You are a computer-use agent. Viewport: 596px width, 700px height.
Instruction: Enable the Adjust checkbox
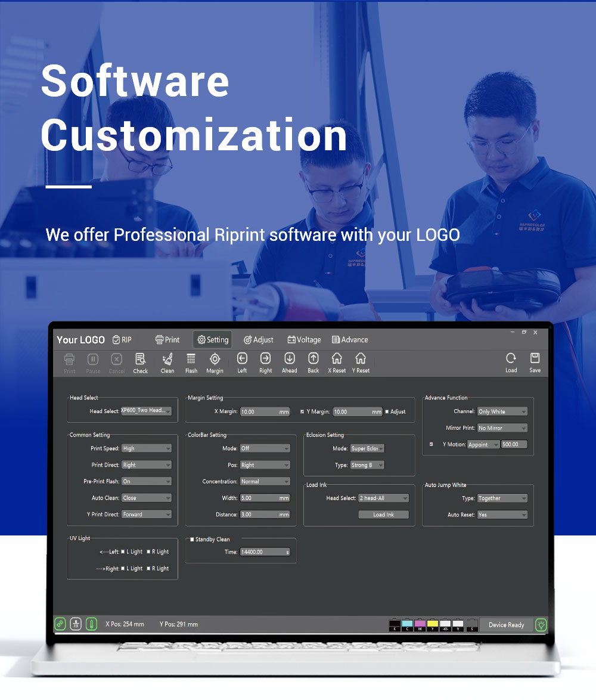click(x=387, y=411)
